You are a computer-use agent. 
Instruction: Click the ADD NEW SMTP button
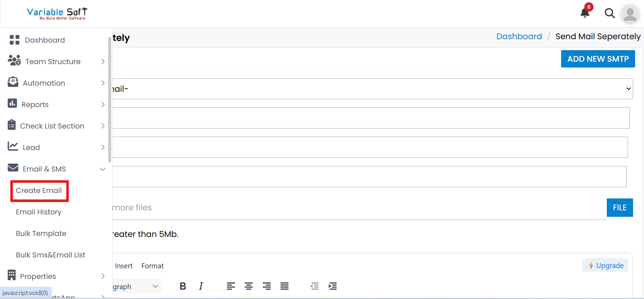(598, 59)
